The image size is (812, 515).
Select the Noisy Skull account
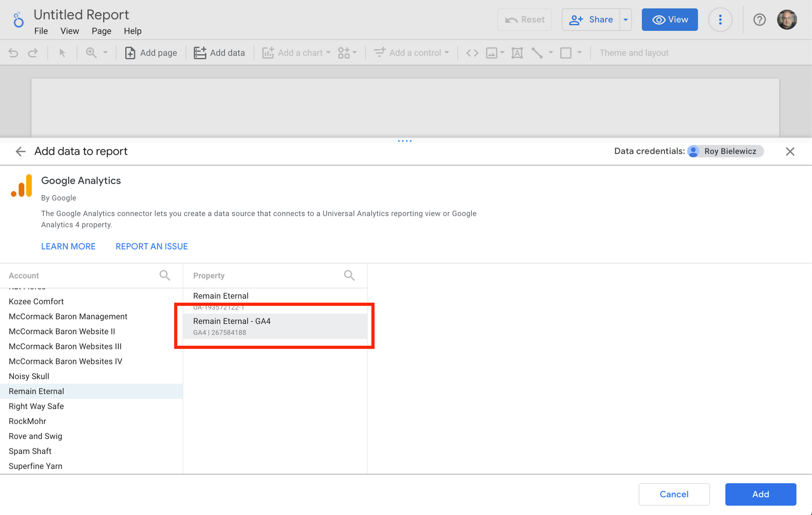click(91, 376)
